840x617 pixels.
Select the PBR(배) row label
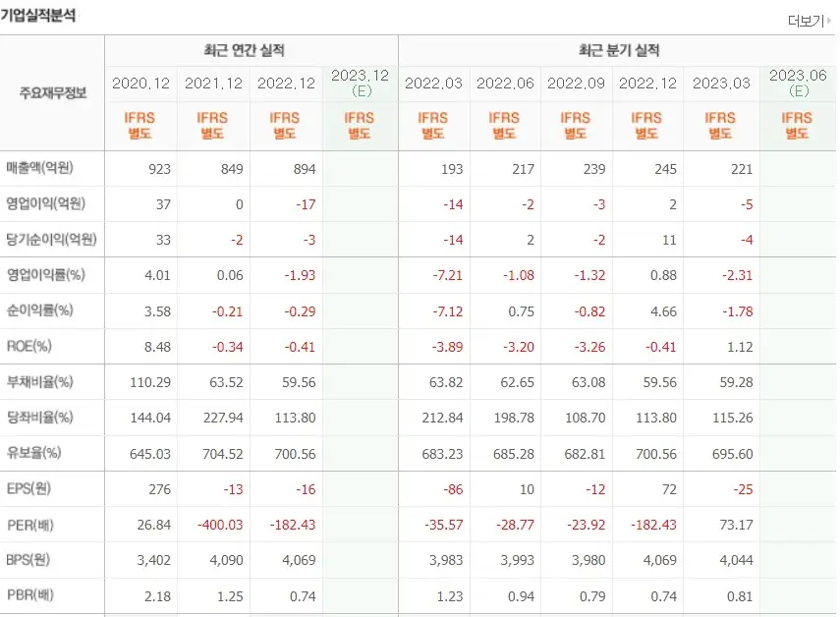coord(32,595)
